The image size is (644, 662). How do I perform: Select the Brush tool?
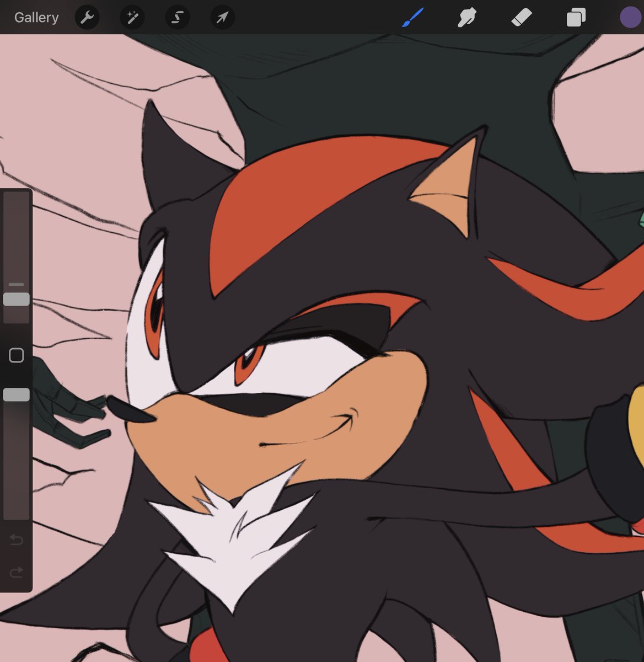click(412, 18)
